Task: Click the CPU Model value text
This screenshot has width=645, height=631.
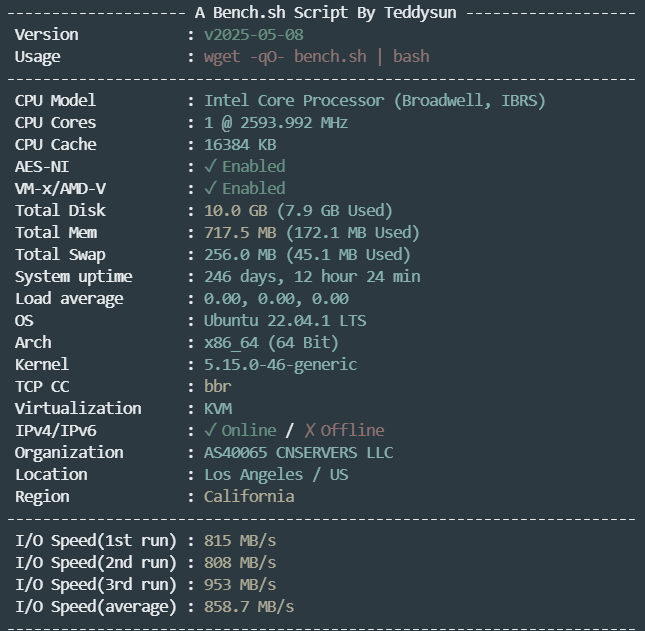Action: tap(375, 101)
